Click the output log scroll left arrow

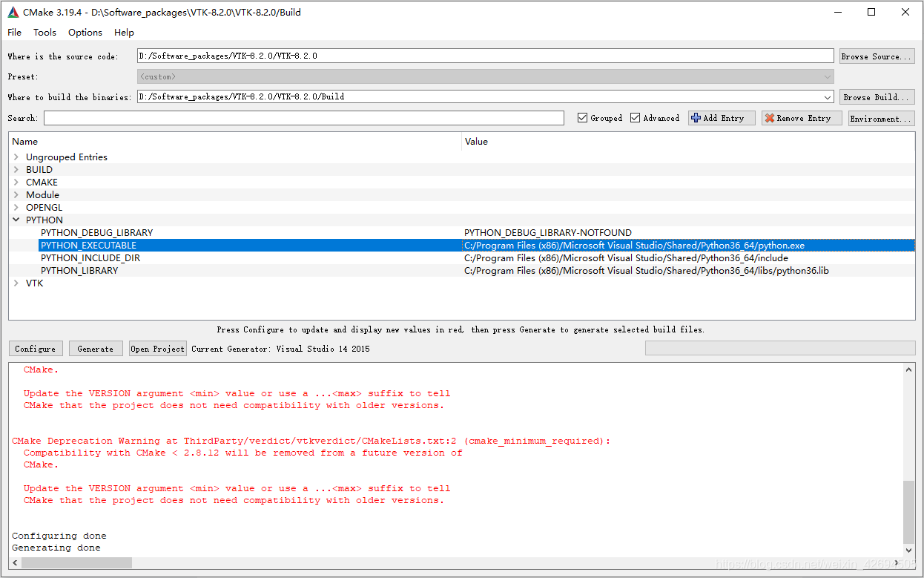click(x=15, y=563)
